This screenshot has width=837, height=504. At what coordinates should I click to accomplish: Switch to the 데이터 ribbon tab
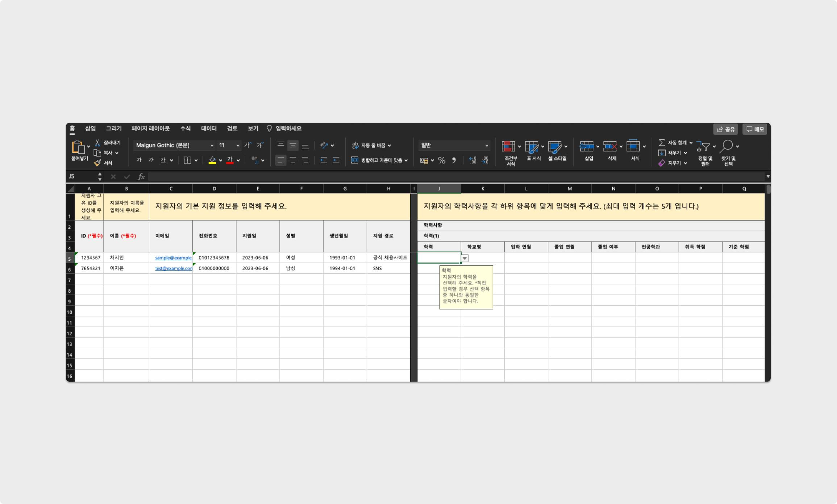pos(209,129)
